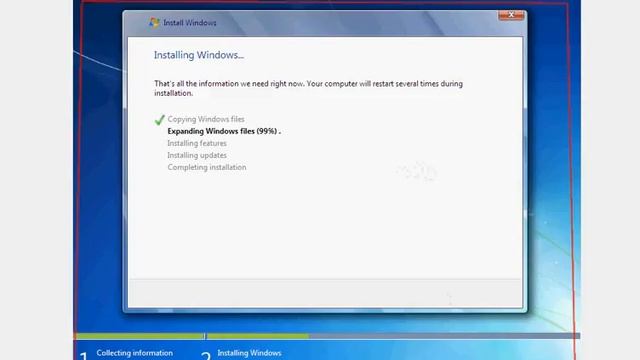This screenshot has width=640, height=360.
Task: Click the restart information paragraph
Action: [308, 88]
